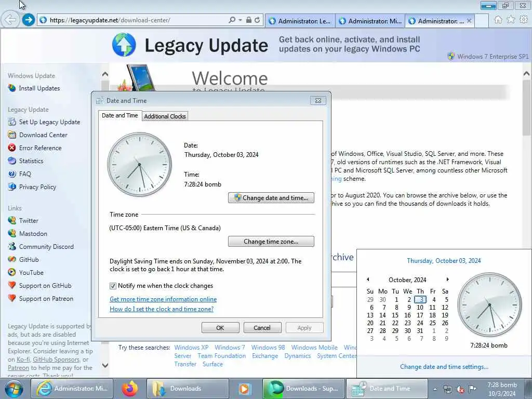Image resolution: width=532 pixels, height=399 pixels.
Task: Click the page scroll up arrow
Action: (x=527, y=73)
